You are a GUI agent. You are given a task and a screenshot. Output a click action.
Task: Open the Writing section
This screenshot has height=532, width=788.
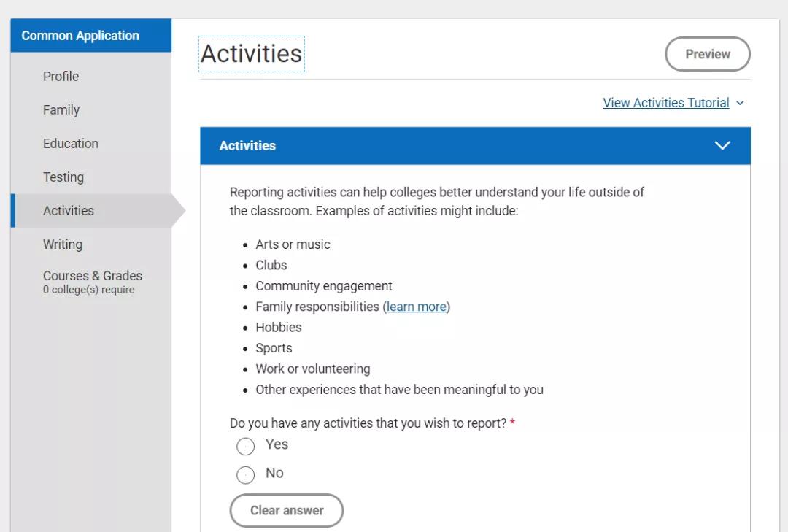coord(62,244)
